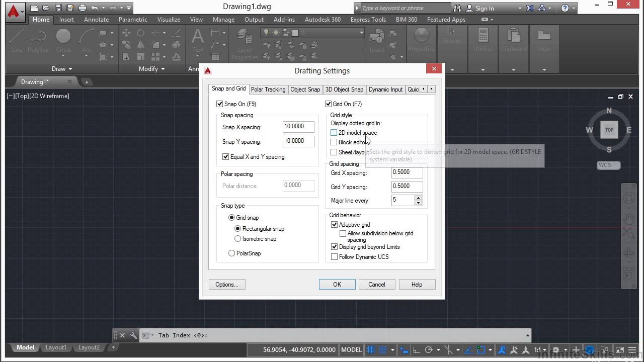Click the Move tool in the Modify panel
The width and height of the screenshot is (644, 362).
pyautogui.click(x=126, y=33)
